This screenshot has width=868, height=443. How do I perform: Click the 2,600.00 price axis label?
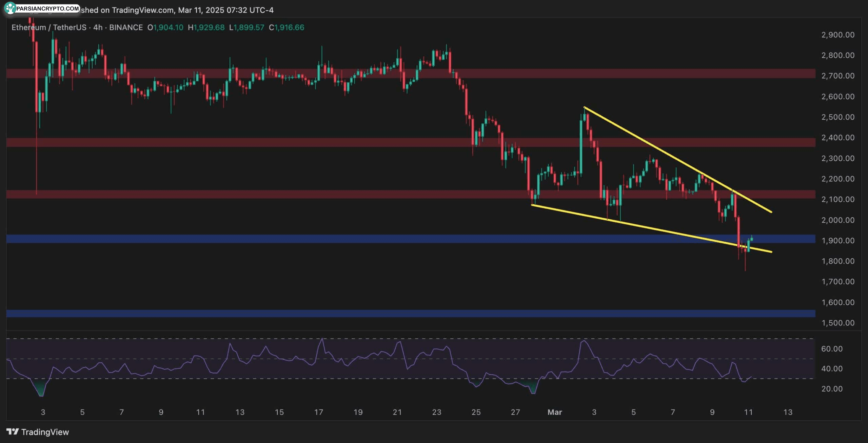pos(838,97)
